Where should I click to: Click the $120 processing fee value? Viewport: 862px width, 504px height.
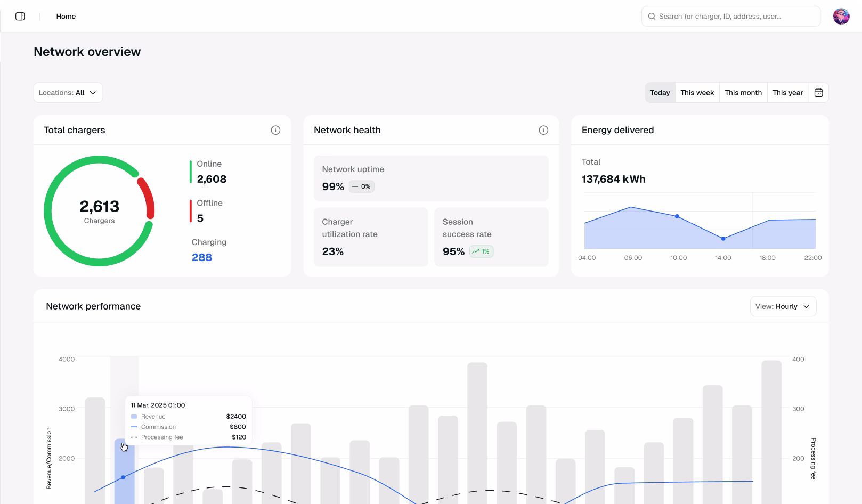click(239, 437)
